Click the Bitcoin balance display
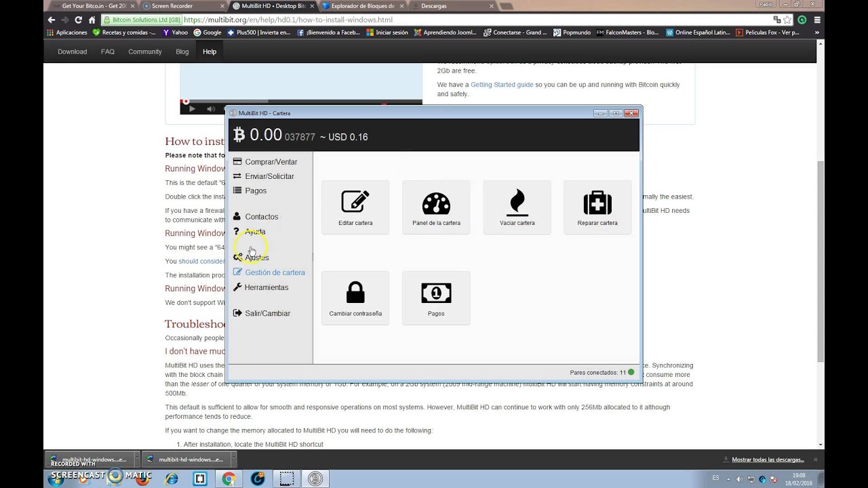Viewport: 868px width, 488px height. [274, 136]
